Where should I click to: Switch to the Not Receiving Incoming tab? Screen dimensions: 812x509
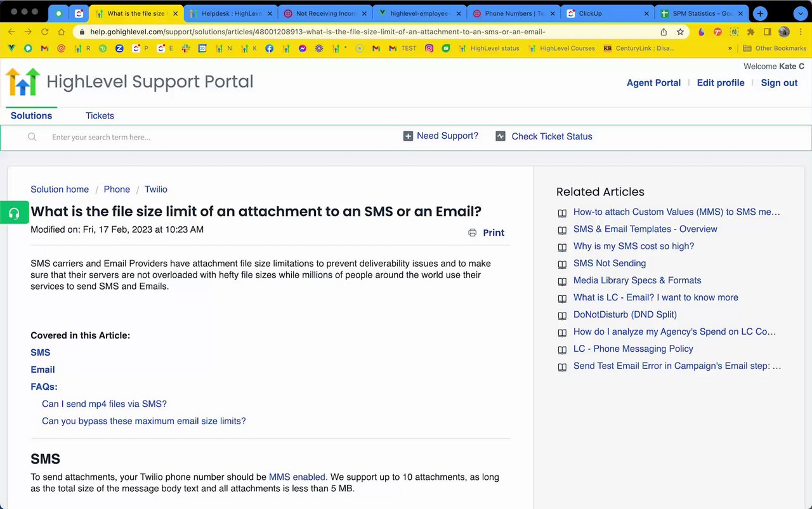click(x=325, y=13)
